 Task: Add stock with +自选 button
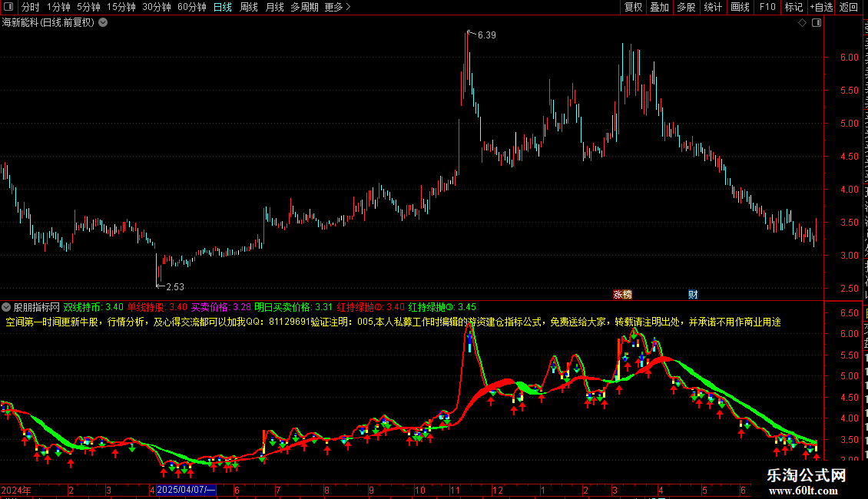click(821, 7)
